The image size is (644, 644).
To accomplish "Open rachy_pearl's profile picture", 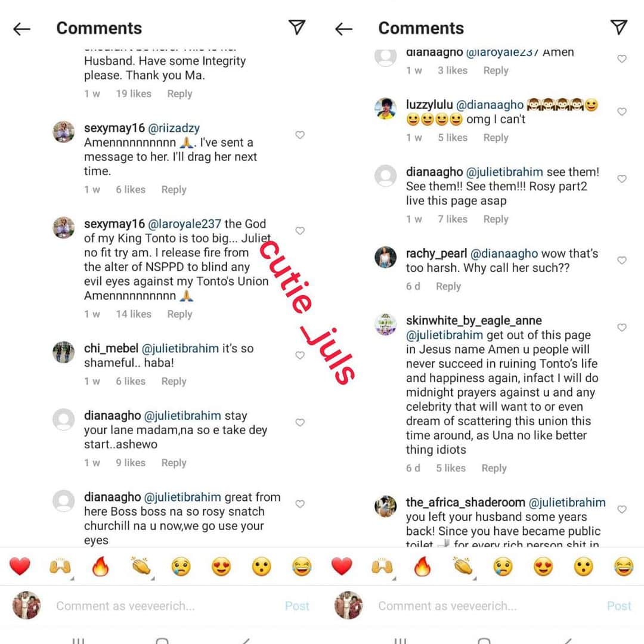I will (385, 258).
